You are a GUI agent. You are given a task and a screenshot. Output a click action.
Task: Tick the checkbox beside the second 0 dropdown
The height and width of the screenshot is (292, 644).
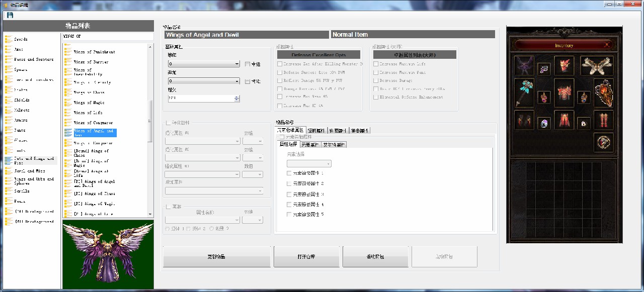248,81
